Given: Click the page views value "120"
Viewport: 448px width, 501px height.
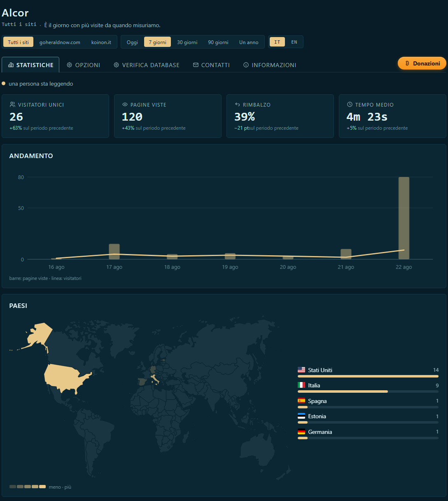Looking at the screenshot, I should pyautogui.click(x=132, y=117).
